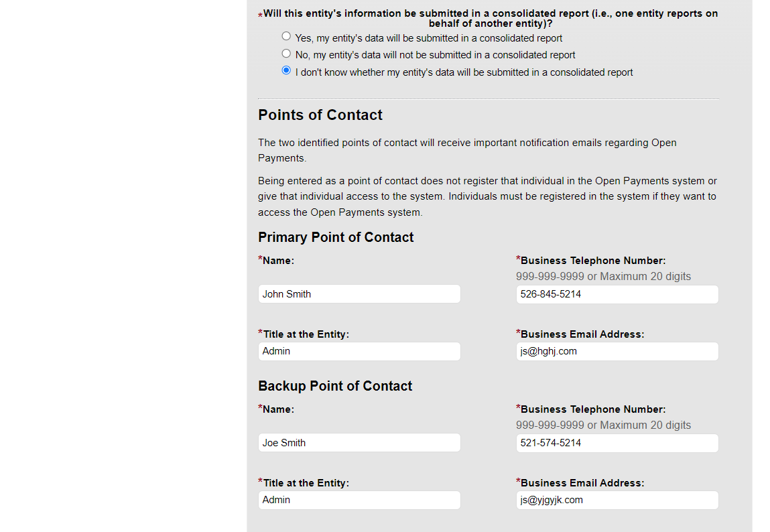Click the 'Primary Point of Contact' heading
The width and height of the screenshot is (770, 532).
(336, 238)
